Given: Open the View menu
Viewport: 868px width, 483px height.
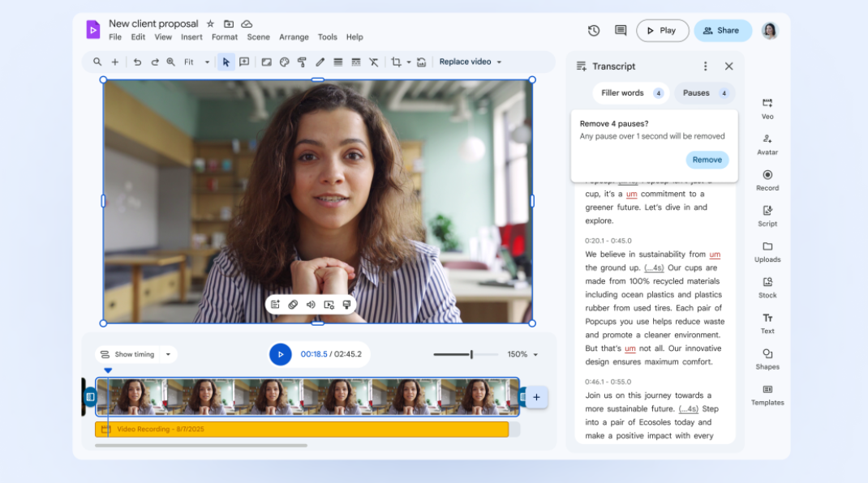Looking at the screenshot, I should tap(163, 37).
